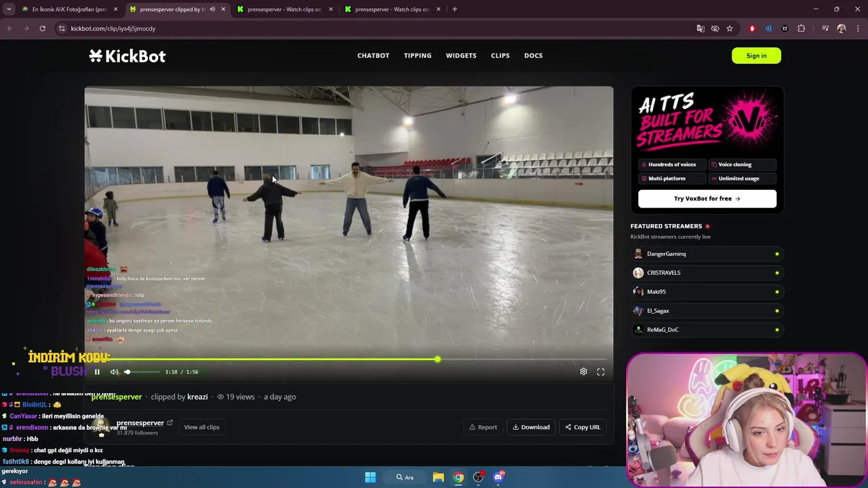Open video player settings gear

(583, 371)
